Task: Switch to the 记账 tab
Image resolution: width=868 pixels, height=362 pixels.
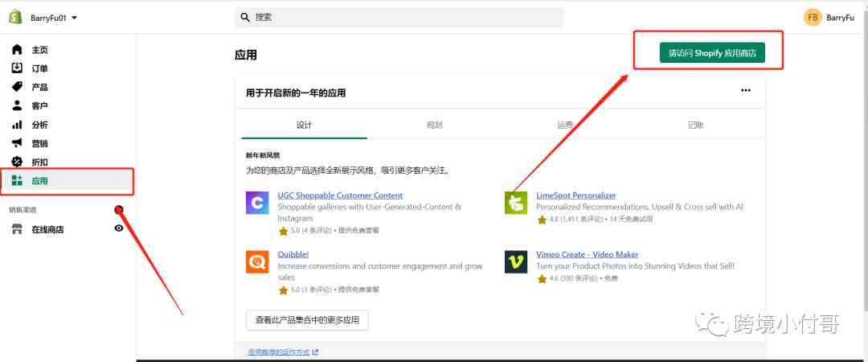Action: (x=696, y=125)
